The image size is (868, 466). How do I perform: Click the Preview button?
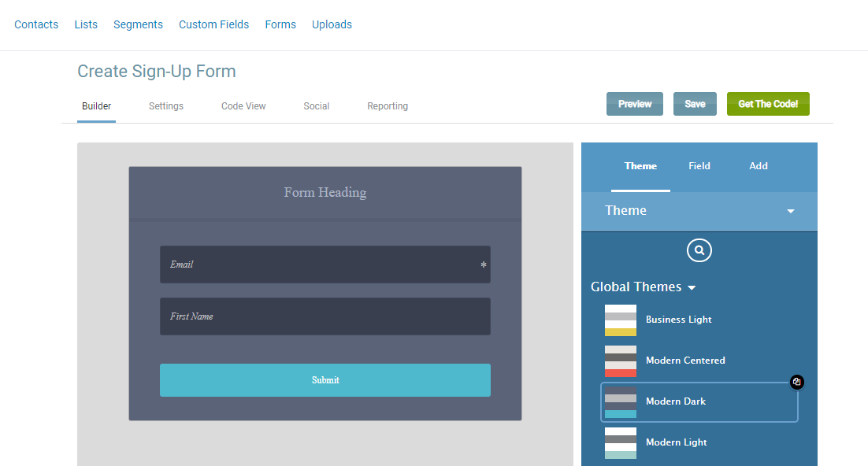(634, 104)
